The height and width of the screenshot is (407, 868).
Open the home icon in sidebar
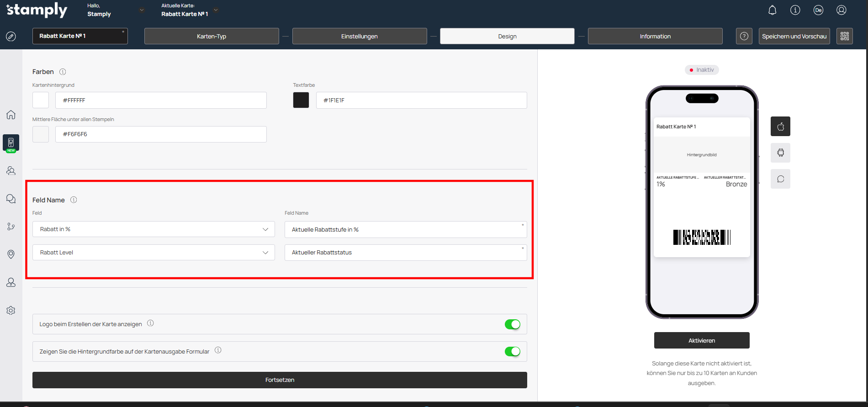pyautogui.click(x=11, y=115)
